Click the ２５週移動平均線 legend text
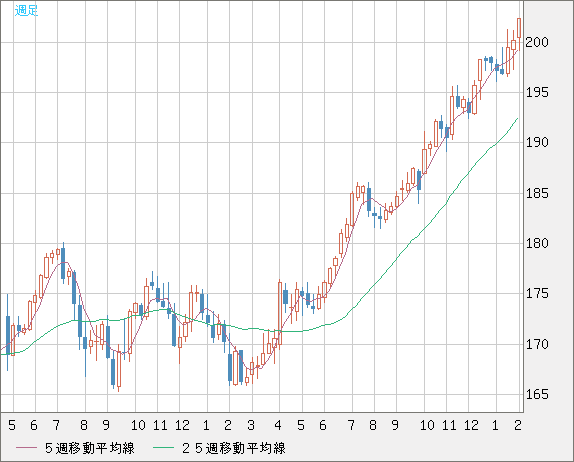 (x=233, y=448)
